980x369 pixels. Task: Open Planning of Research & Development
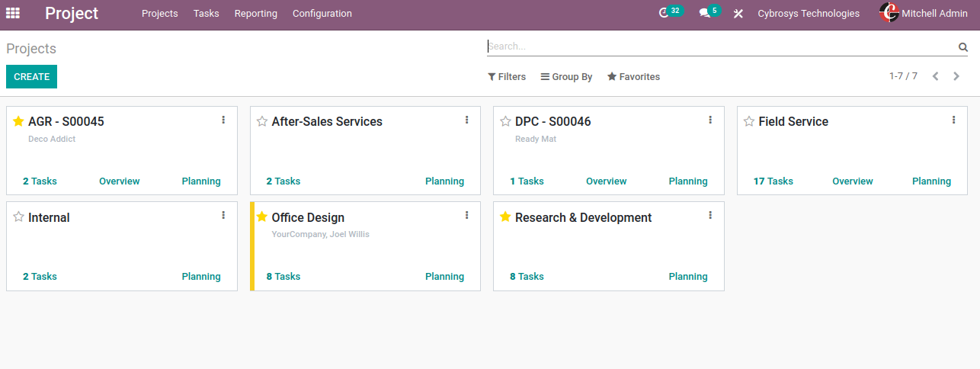coord(688,277)
